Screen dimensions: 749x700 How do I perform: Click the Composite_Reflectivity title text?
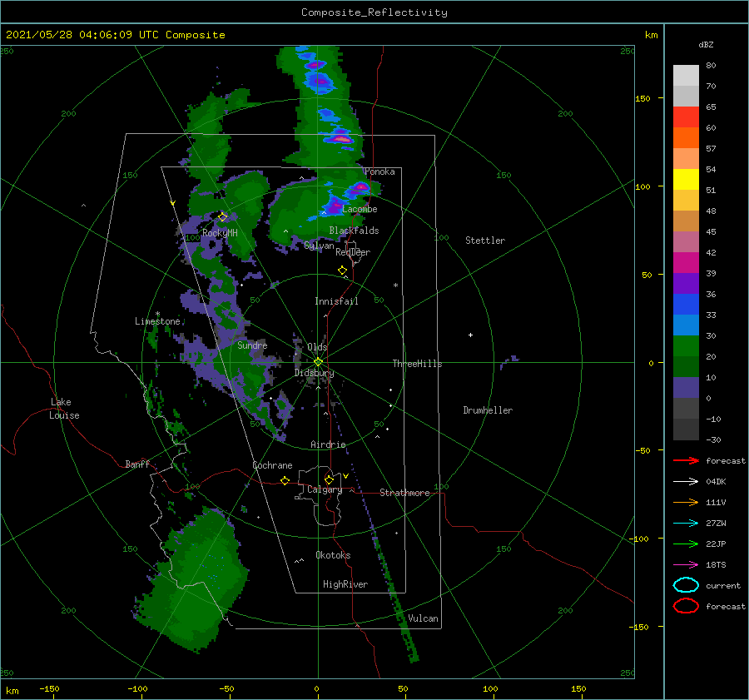pyautogui.click(x=374, y=12)
